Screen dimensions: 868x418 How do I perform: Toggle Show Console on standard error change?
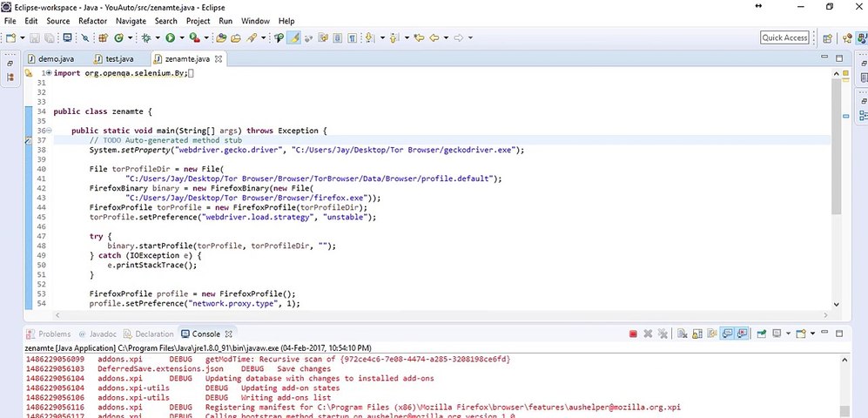742,334
